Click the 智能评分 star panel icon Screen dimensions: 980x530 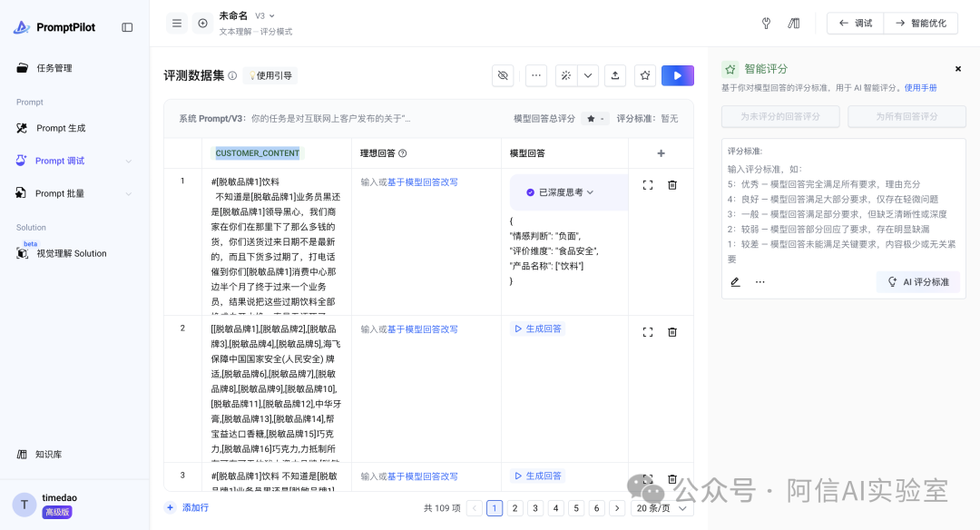(x=730, y=69)
